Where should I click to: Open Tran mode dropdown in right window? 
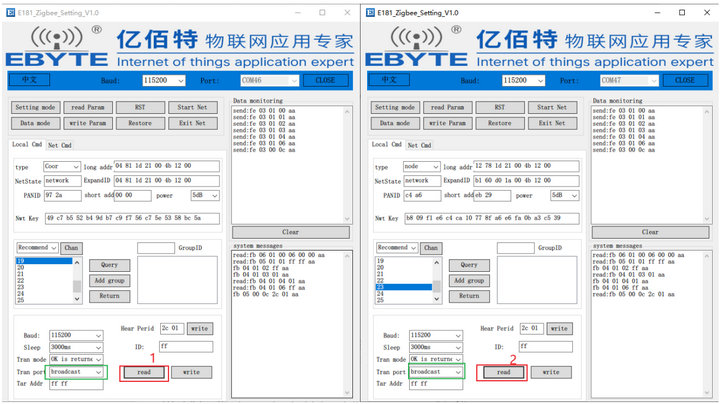click(436, 359)
